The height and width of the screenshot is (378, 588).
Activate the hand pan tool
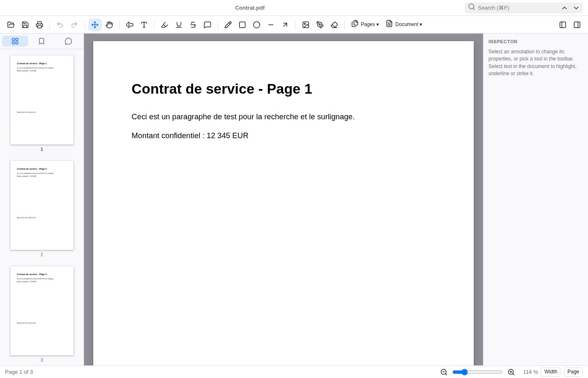(x=109, y=25)
